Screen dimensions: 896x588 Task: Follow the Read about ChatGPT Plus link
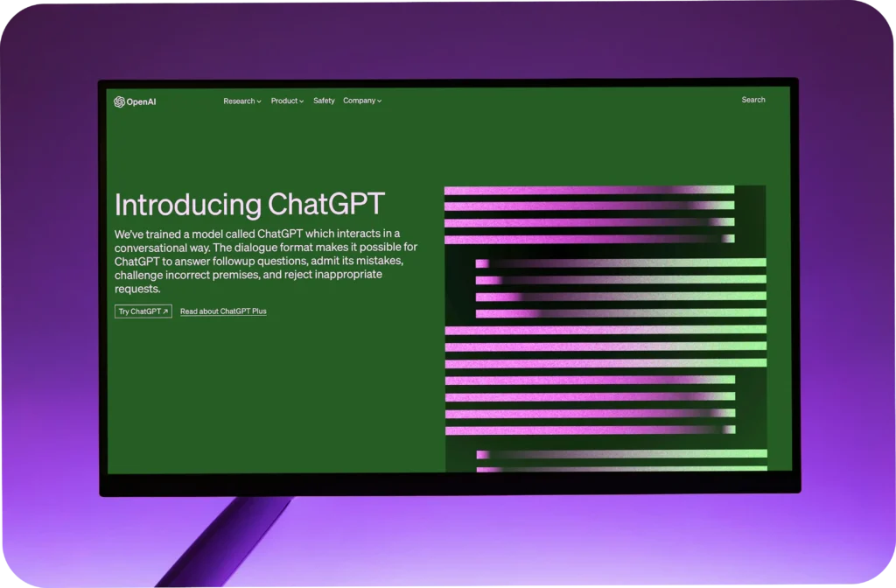(223, 311)
